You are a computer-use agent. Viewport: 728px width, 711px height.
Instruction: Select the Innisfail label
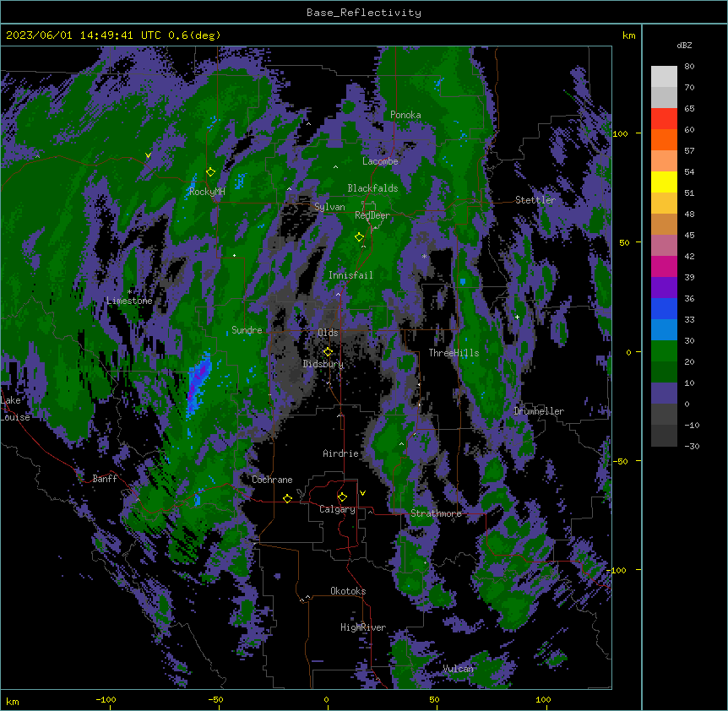pos(350,275)
